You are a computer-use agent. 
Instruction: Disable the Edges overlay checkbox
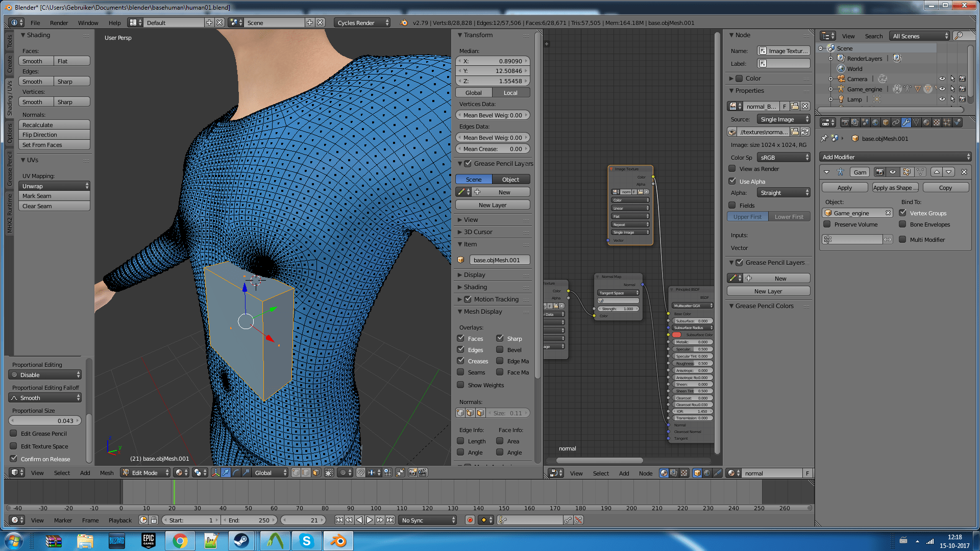[x=461, y=349]
